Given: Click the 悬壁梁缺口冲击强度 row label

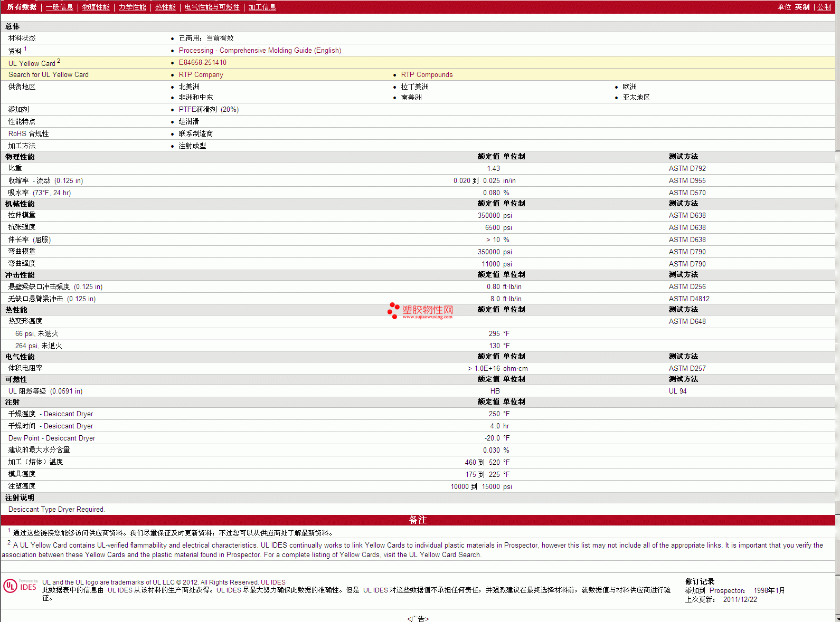Looking at the screenshot, I should coord(55,286).
